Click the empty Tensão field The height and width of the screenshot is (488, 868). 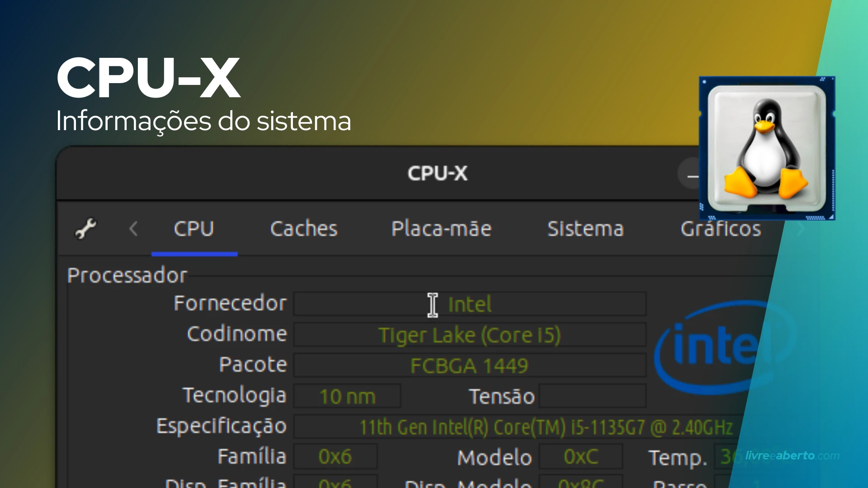click(x=593, y=396)
